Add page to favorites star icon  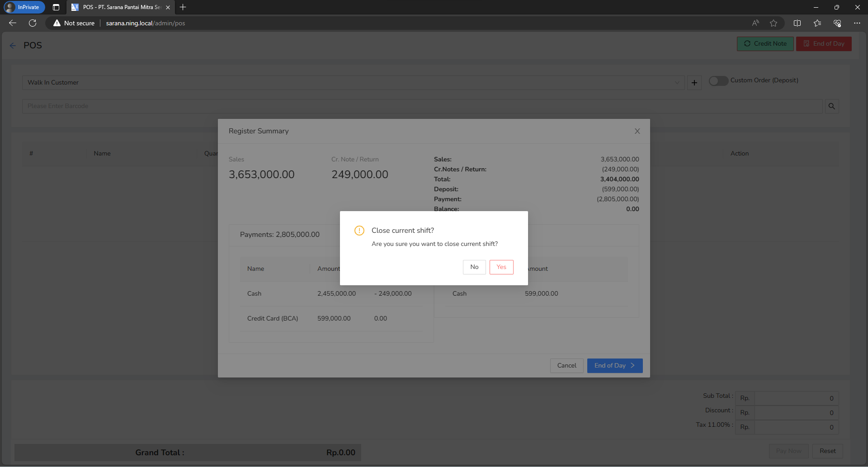coord(774,23)
